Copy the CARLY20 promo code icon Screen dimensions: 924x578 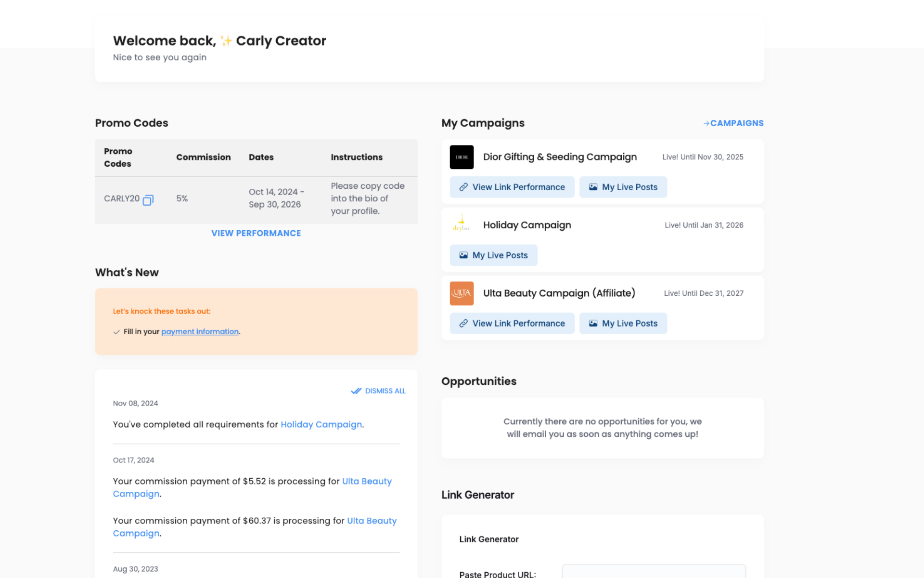pos(148,200)
